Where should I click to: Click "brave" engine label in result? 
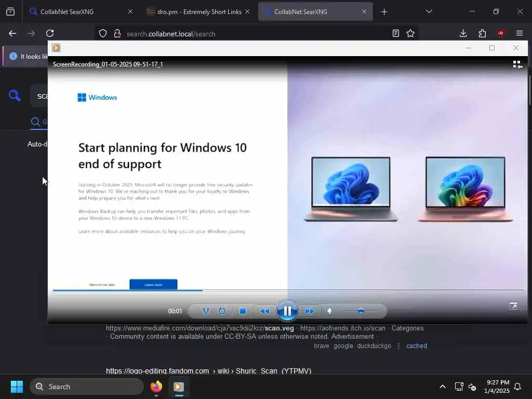(321, 345)
